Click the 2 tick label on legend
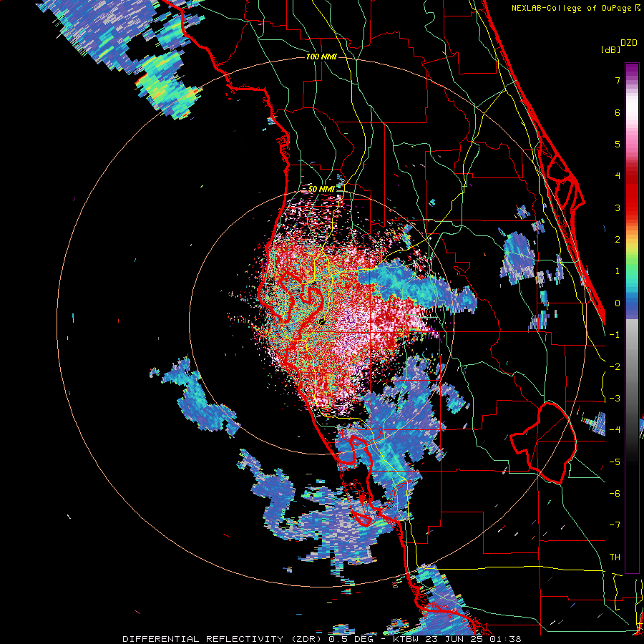 [x=618, y=240]
